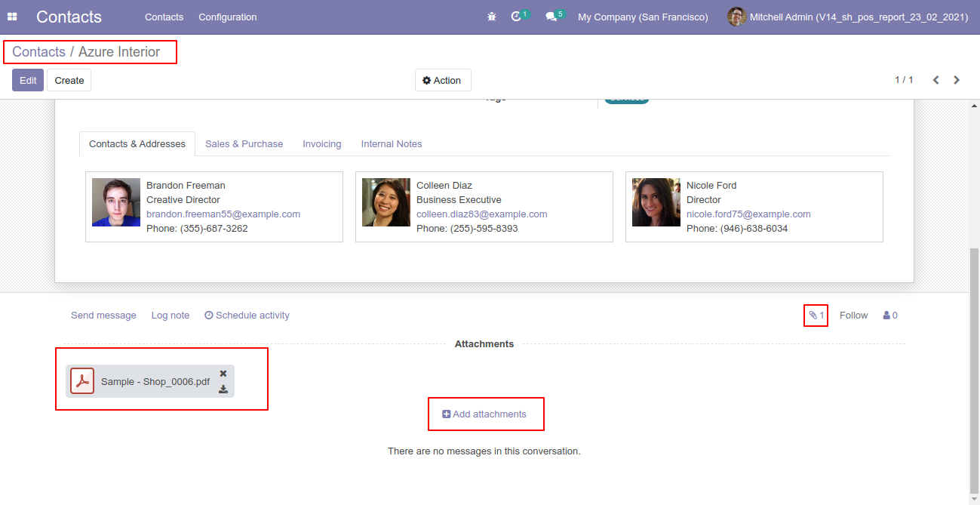Click phone (355)-687-3262
This screenshot has height=505, width=980.
tap(214, 229)
